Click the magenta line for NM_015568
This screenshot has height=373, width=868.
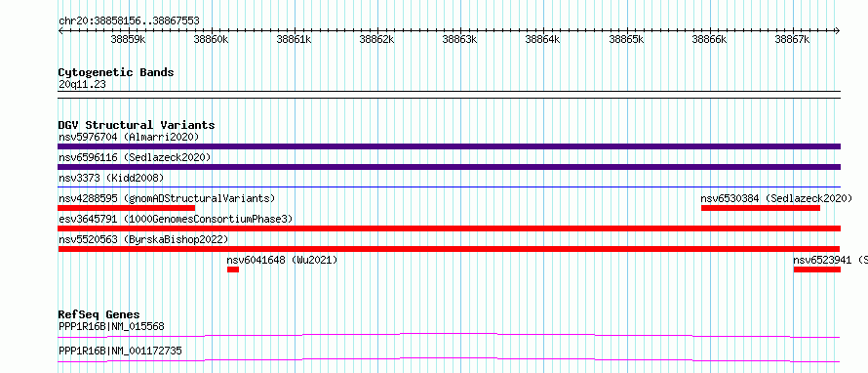pos(449,335)
